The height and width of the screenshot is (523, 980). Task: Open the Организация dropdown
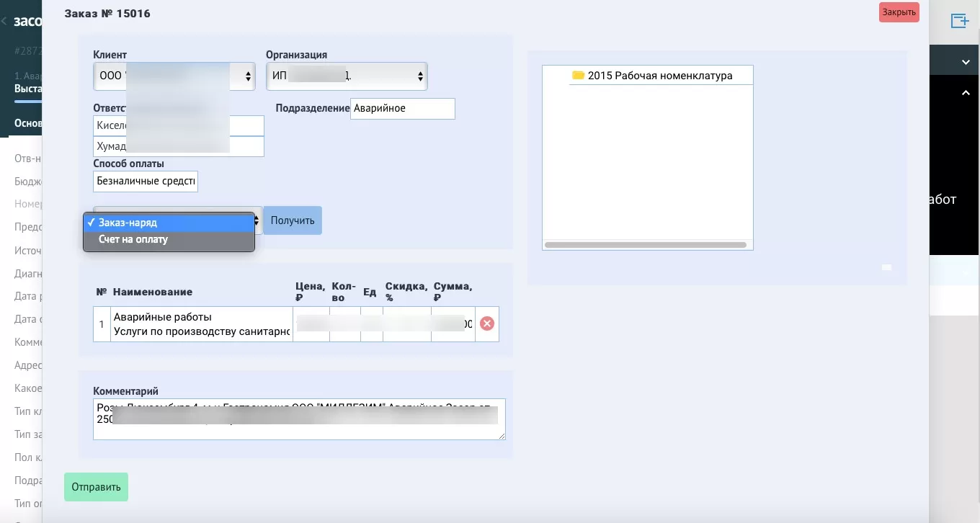pos(347,76)
